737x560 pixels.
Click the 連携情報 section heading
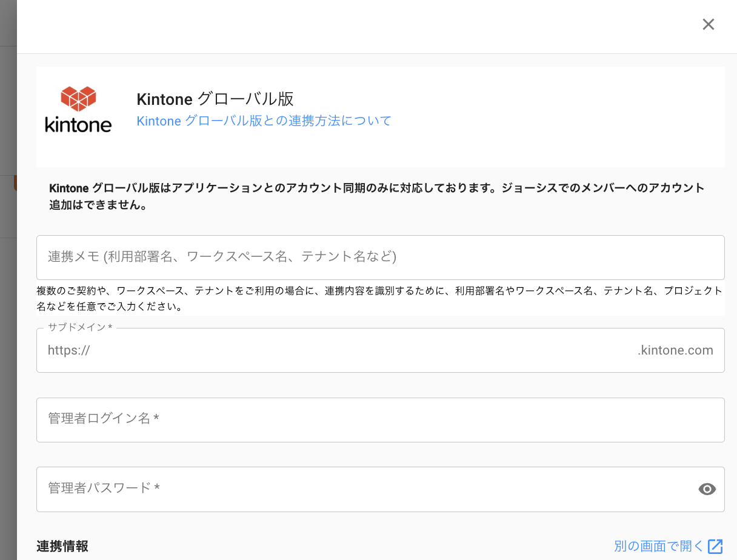coord(62,546)
